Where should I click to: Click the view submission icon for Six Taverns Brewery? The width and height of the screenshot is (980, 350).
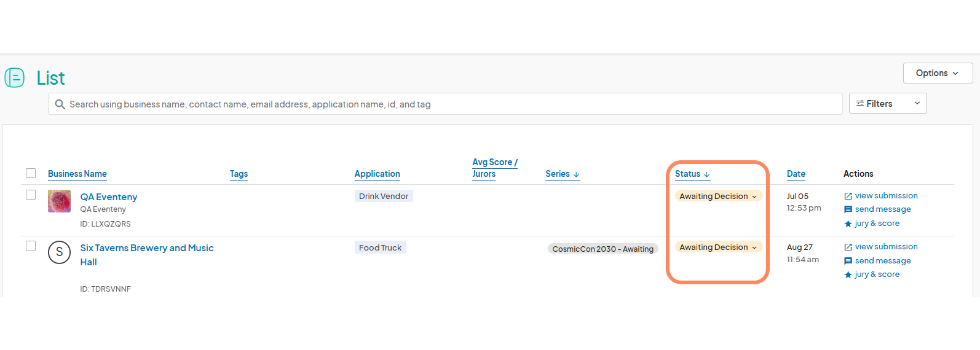click(848, 247)
